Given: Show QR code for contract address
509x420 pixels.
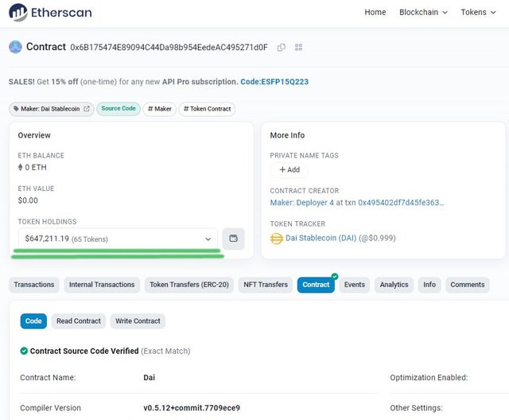Looking at the screenshot, I should (x=299, y=48).
